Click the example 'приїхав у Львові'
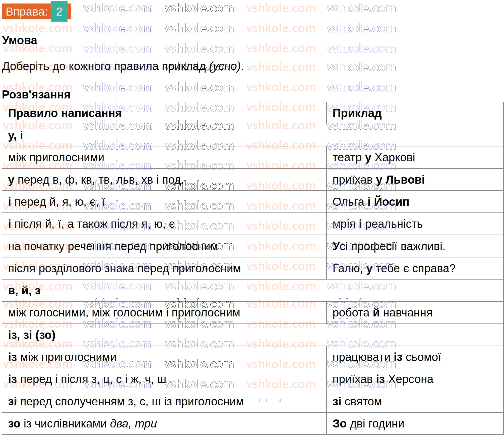 coord(379,180)
